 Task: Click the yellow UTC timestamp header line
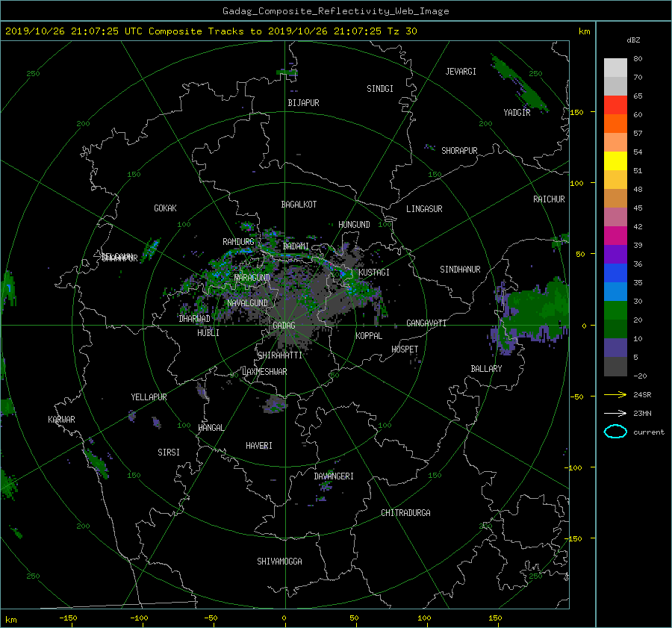[211, 31]
